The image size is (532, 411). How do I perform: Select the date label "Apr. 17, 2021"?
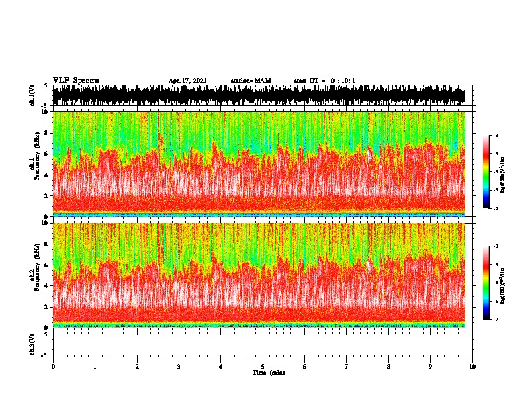click(187, 81)
